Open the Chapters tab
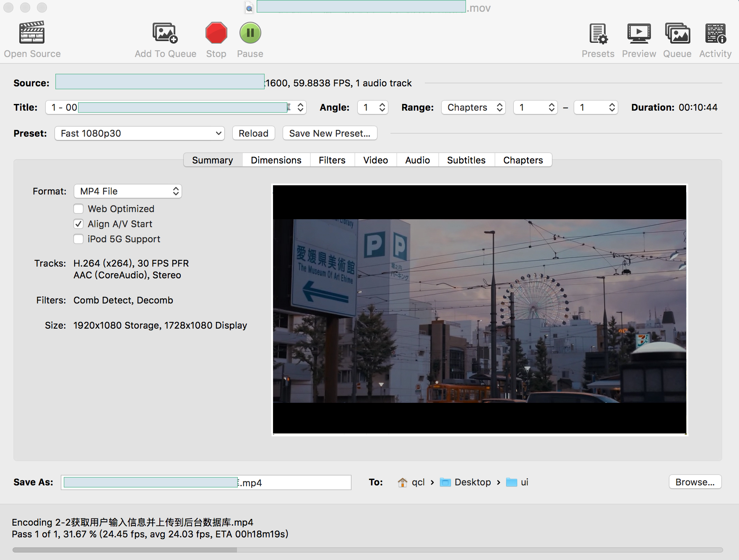 click(523, 160)
